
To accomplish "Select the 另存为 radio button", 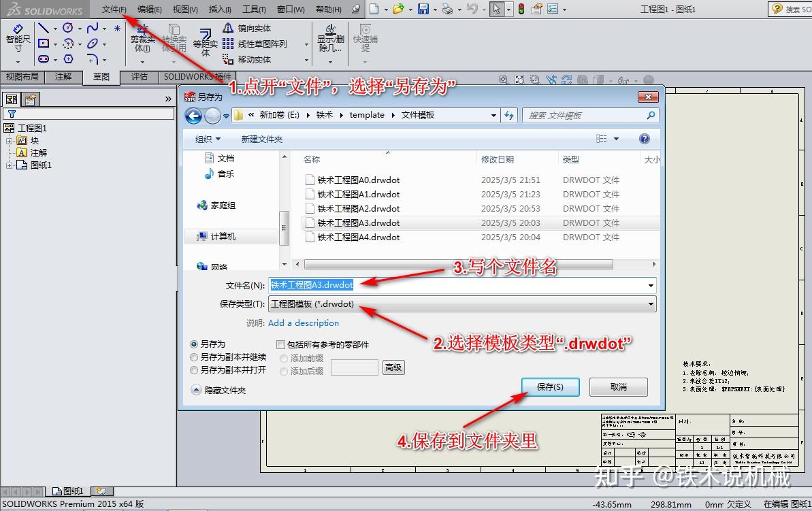I will point(194,344).
